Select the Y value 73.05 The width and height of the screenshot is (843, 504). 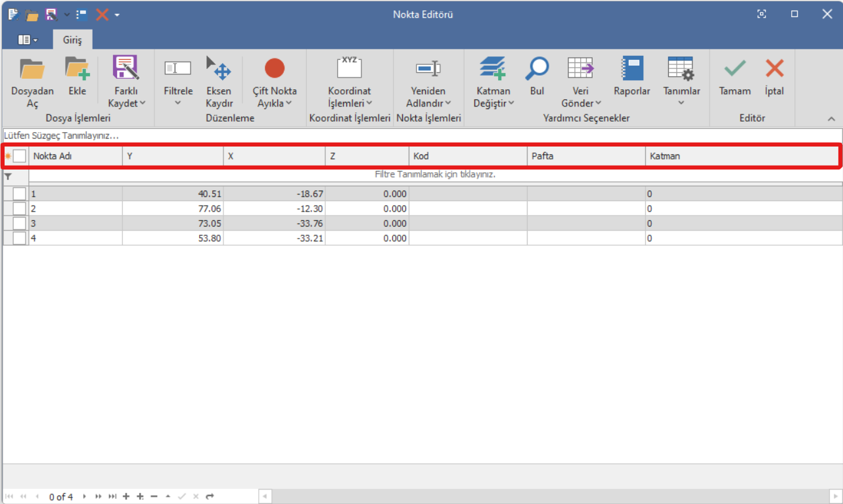coord(173,223)
